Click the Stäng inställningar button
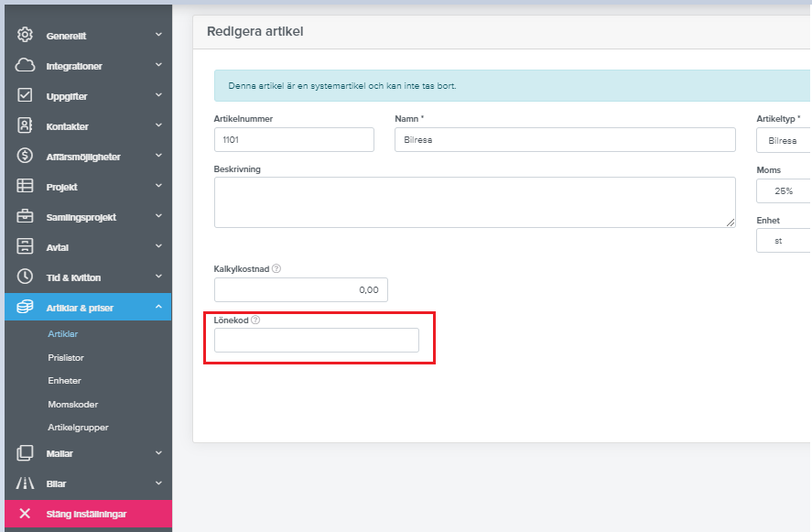The width and height of the screenshot is (812, 532). click(87, 514)
